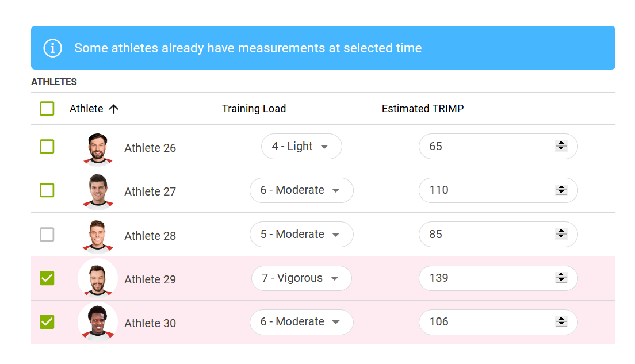Click the Estimated TRIMP field showing 85
The height and width of the screenshot is (364, 635).
pyautogui.click(x=498, y=234)
